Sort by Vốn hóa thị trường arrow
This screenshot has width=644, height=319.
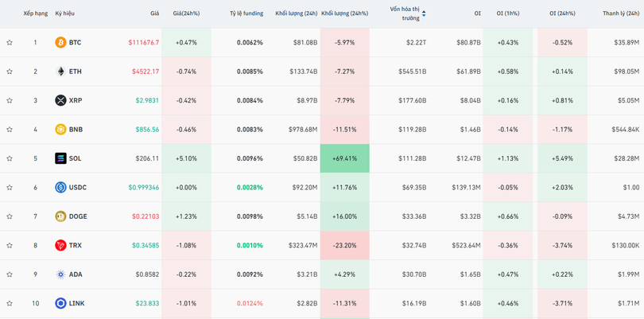(424, 14)
